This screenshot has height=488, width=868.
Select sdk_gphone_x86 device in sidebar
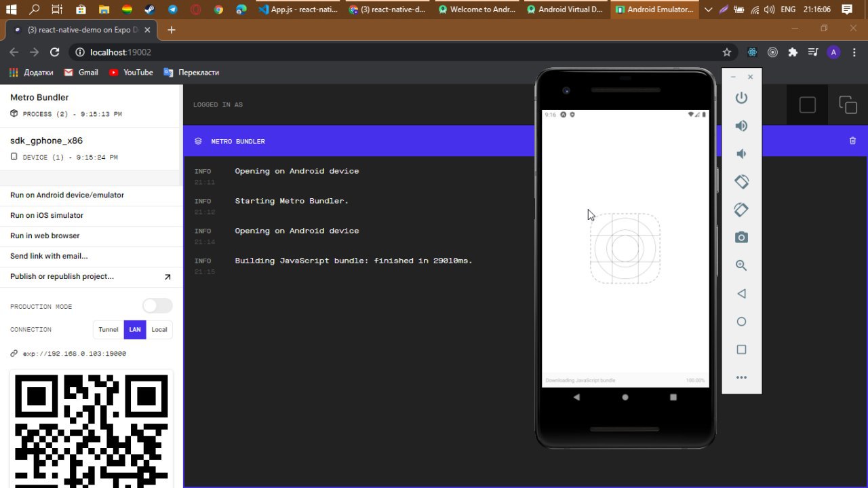pos(91,149)
